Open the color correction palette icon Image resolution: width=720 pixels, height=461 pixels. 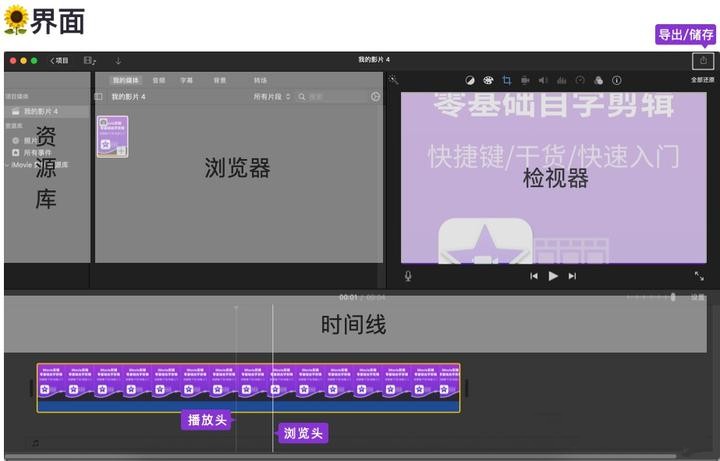[x=488, y=80]
